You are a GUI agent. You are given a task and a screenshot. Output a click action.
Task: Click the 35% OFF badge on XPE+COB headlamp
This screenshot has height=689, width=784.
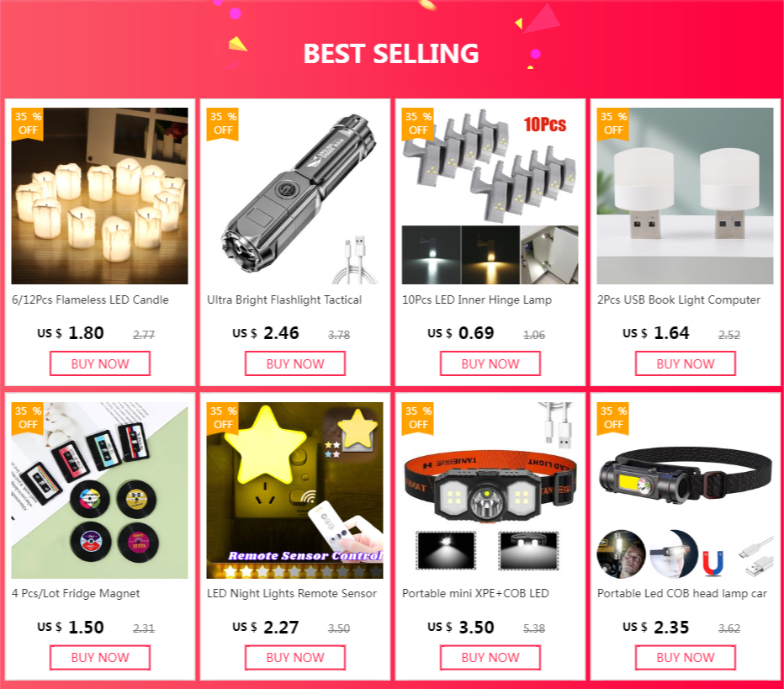click(x=418, y=418)
